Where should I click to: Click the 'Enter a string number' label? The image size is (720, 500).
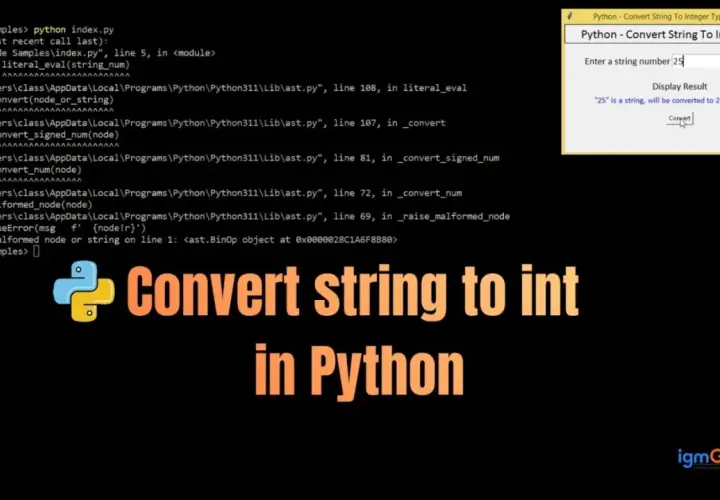[627, 61]
